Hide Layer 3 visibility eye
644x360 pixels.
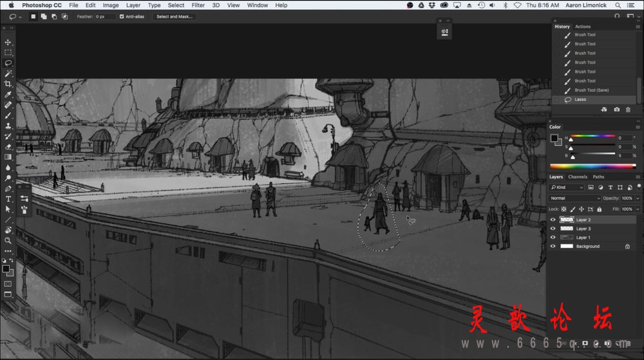coord(553,229)
